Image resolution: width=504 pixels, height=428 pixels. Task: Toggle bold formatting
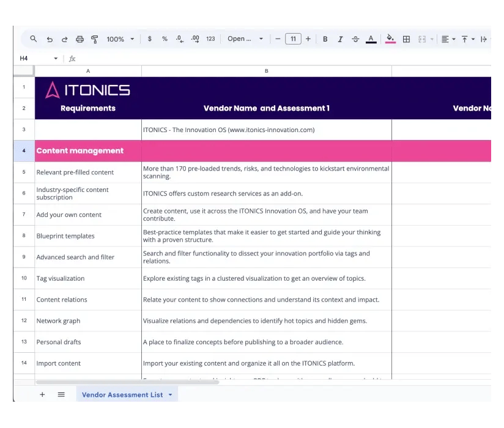(325, 39)
